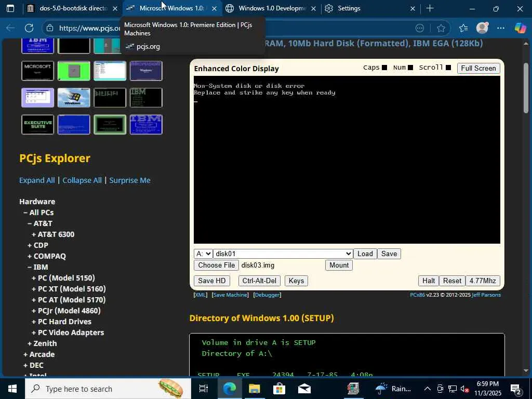Expand PC Hard Drives node
The image size is (532, 399).
[61, 321]
